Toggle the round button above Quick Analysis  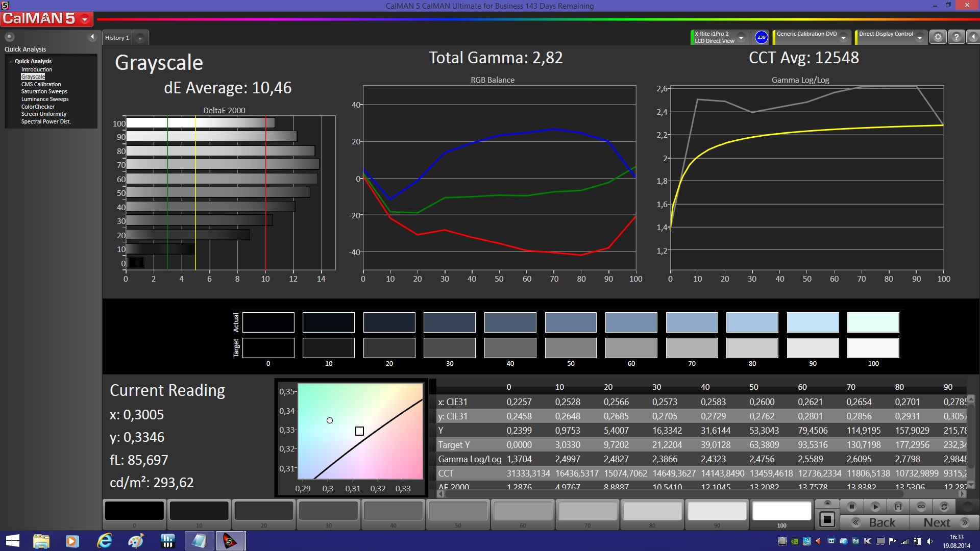(10, 37)
